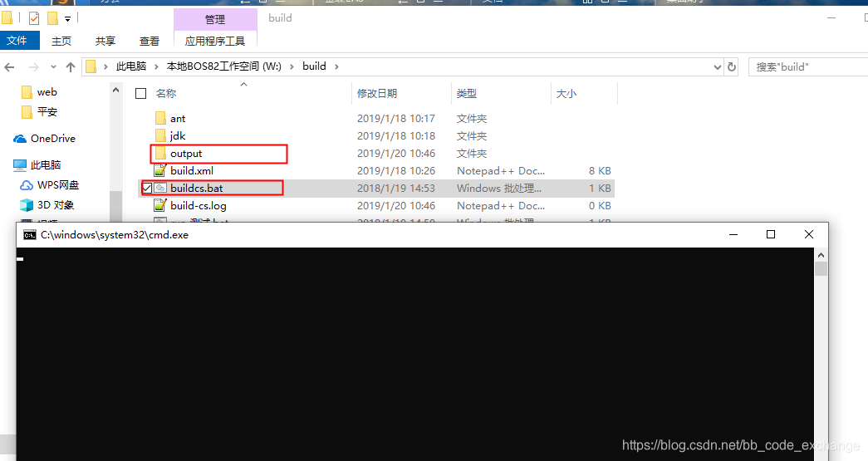Click the OneDrive cloud icon
868x461 pixels.
pyautogui.click(x=20, y=139)
